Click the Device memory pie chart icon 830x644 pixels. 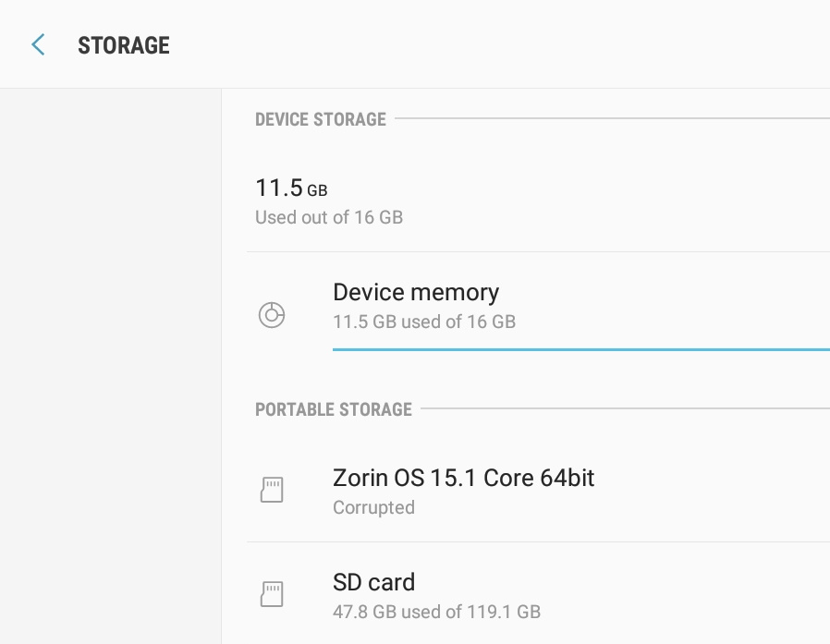(x=271, y=315)
